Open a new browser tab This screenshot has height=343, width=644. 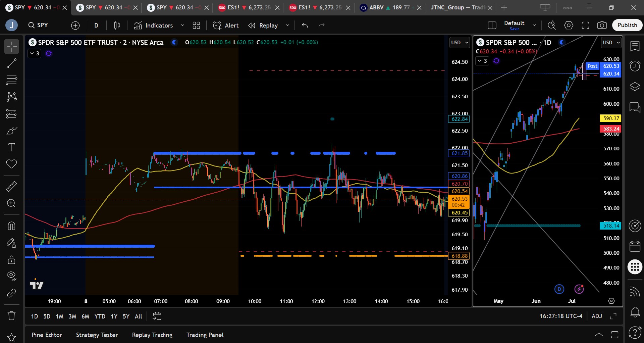pyautogui.click(x=504, y=7)
